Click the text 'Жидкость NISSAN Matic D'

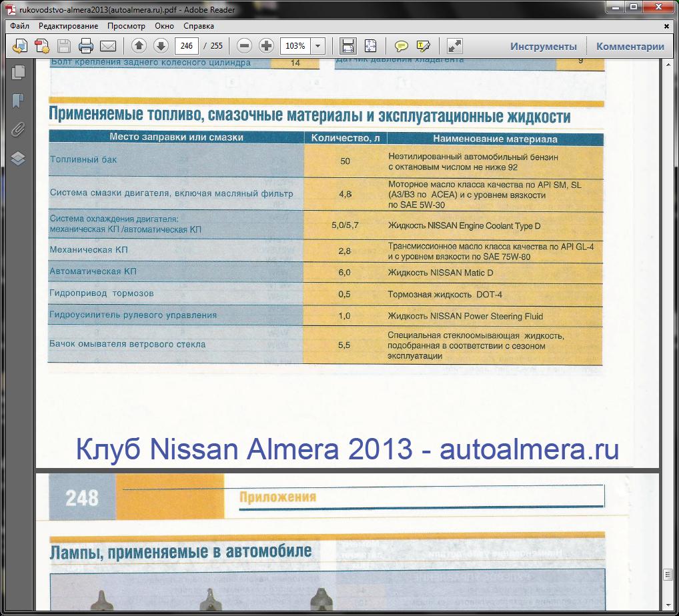coord(440,273)
